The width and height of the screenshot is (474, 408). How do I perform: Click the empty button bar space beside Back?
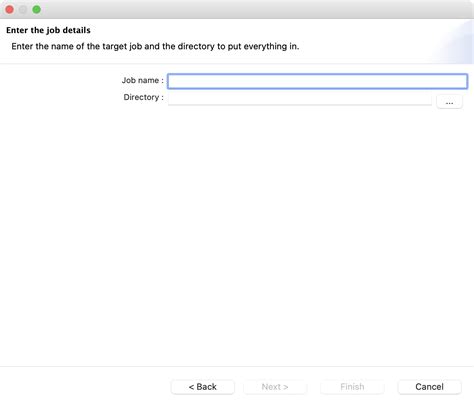pos(85,387)
